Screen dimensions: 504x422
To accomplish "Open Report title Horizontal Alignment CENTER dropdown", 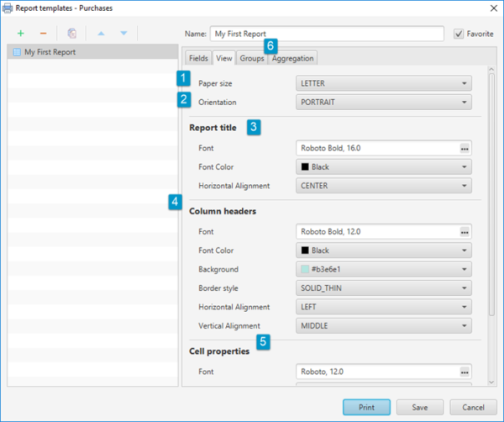I will click(x=384, y=186).
